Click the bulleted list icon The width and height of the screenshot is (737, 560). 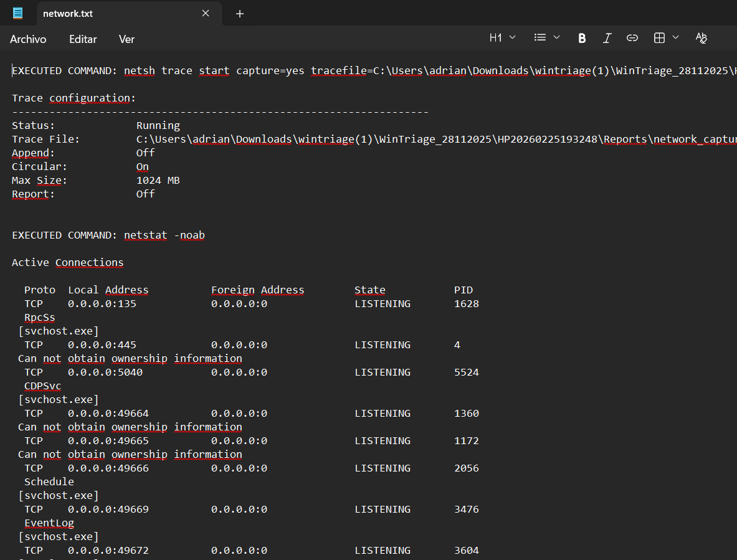coord(540,38)
